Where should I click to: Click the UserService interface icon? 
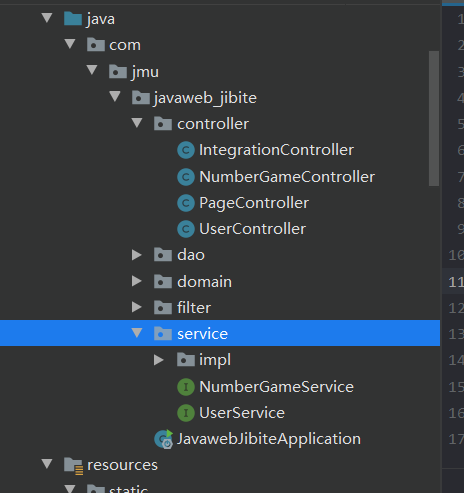(x=186, y=413)
